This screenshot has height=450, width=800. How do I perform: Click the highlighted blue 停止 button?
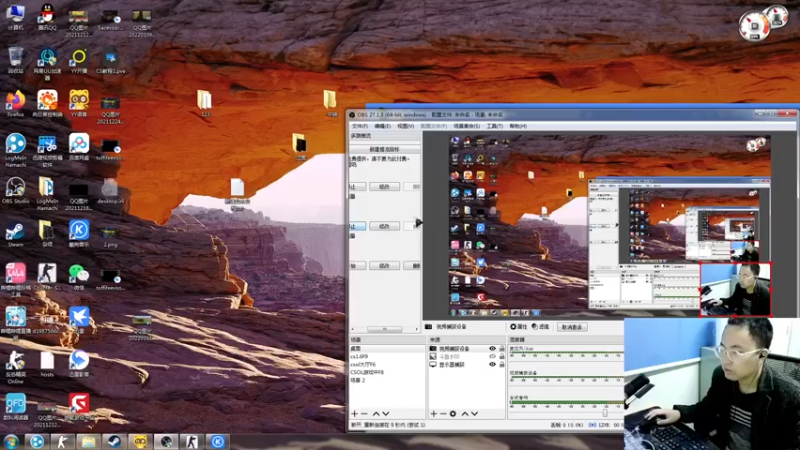(357, 226)
